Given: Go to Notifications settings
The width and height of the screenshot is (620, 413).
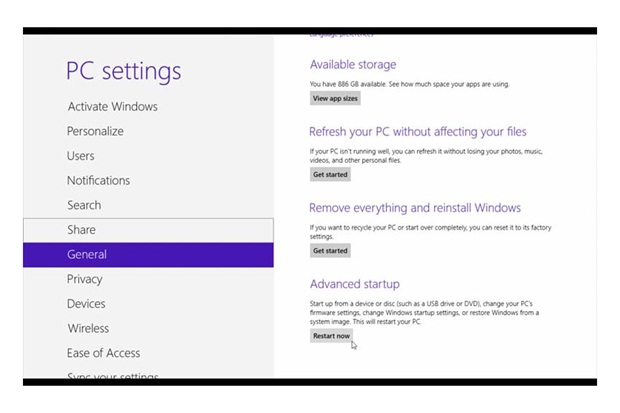Looking at the screenshot, I should pos(148,180).
